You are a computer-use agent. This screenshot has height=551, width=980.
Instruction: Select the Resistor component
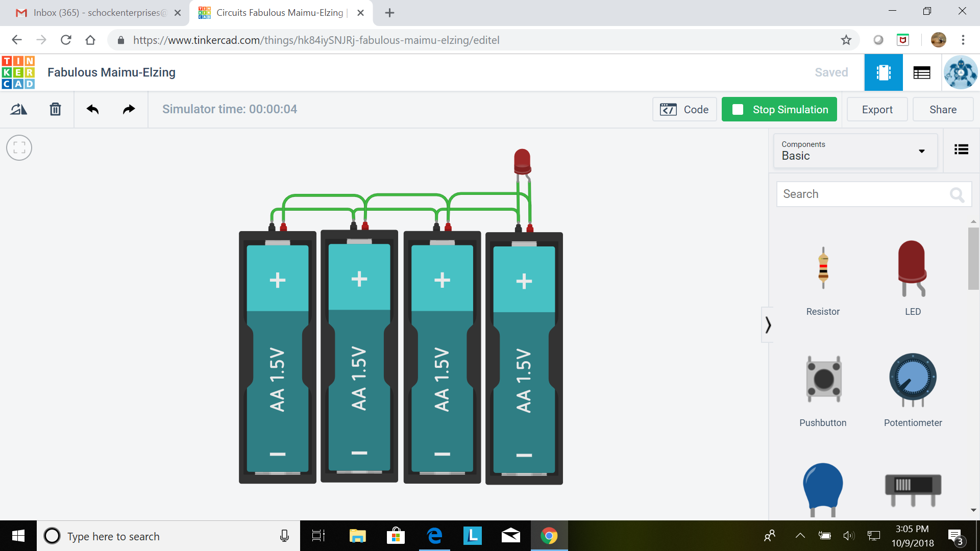pyautogui.click(x=822, y=268)
